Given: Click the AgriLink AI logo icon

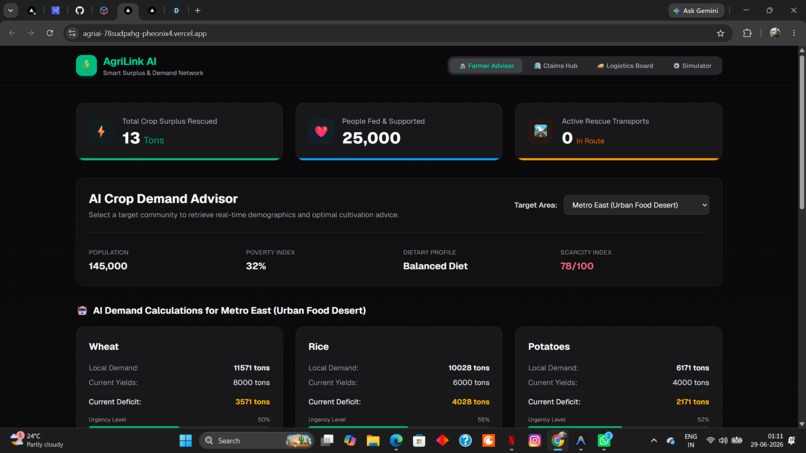Looking at the screenshot, I should 86,66.
